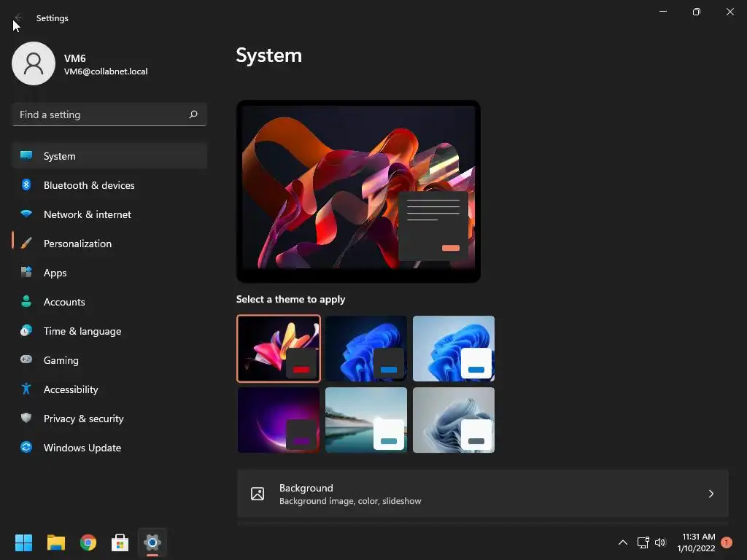Click the Personalization paintbrush icon

pos(26,244)
